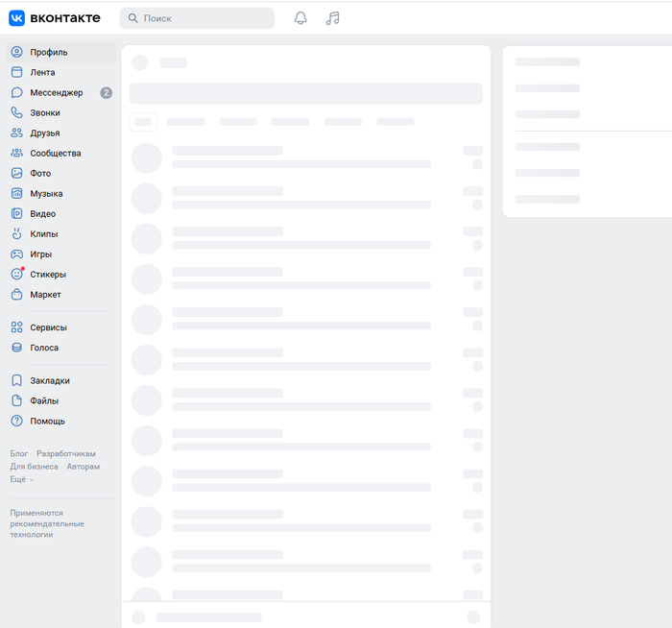Click the Market (Маркет) bag icon
Image resolution: width=672 pixels, height=628 pixels.
[x=16, y=295]
